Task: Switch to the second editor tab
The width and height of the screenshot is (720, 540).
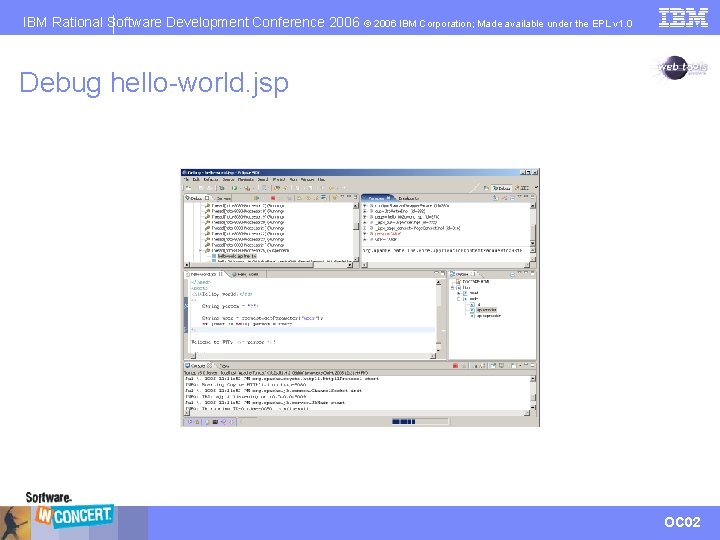Action: pyautogui.click(x=246, y=274)
